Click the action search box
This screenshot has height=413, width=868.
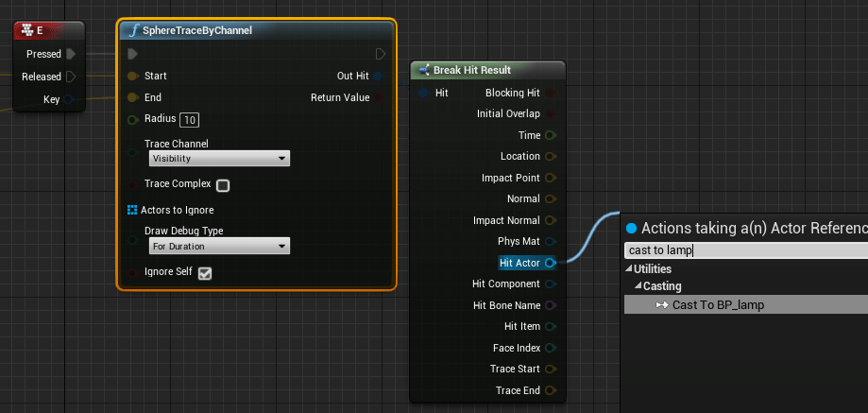tap(745, 250)
